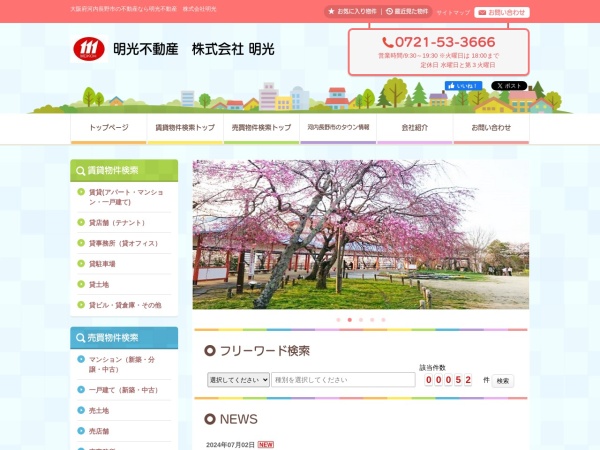Select the second slideshow dot
The image size is (600, 450).
coord(350,320)
